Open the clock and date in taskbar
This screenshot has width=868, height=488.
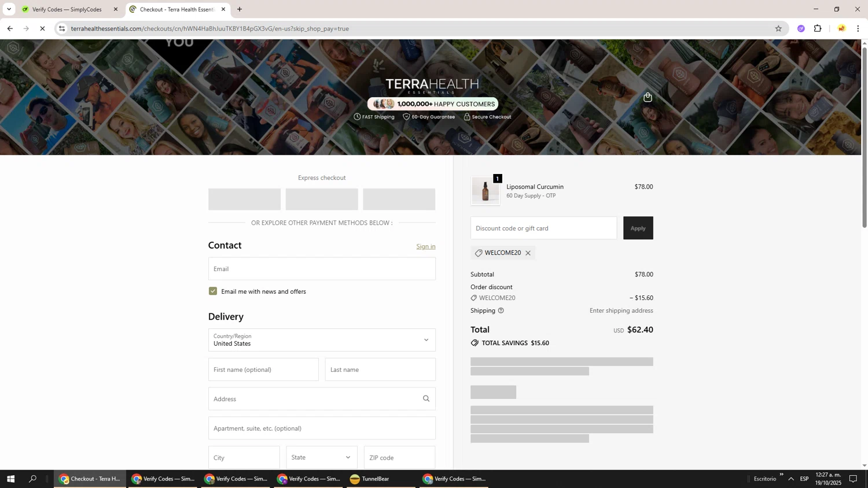828,479
